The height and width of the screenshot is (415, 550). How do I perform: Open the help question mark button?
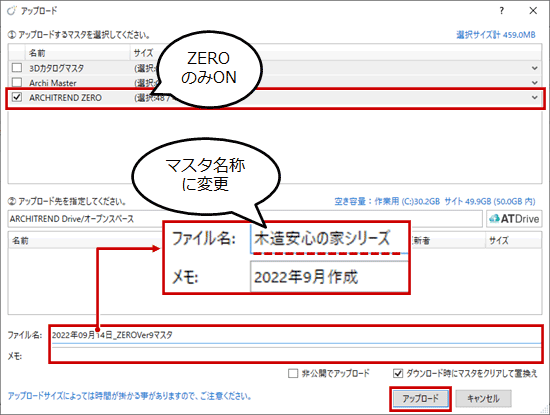click(x=502, y=11)
